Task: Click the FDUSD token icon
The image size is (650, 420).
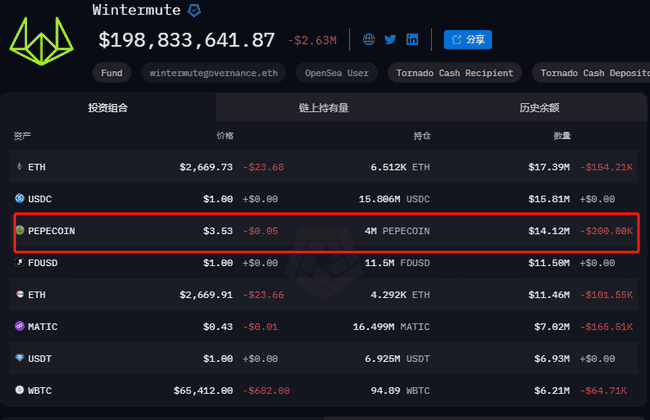Action: (x=19, y=263)
